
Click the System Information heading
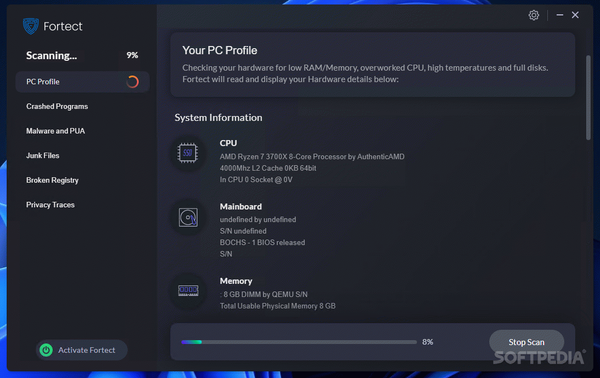(x=218, y=117)
